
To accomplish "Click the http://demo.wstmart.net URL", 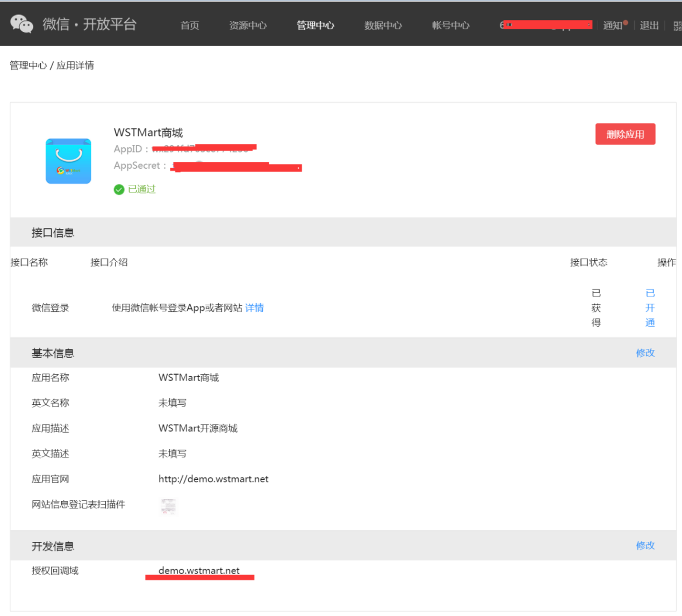I will (213, 479).
